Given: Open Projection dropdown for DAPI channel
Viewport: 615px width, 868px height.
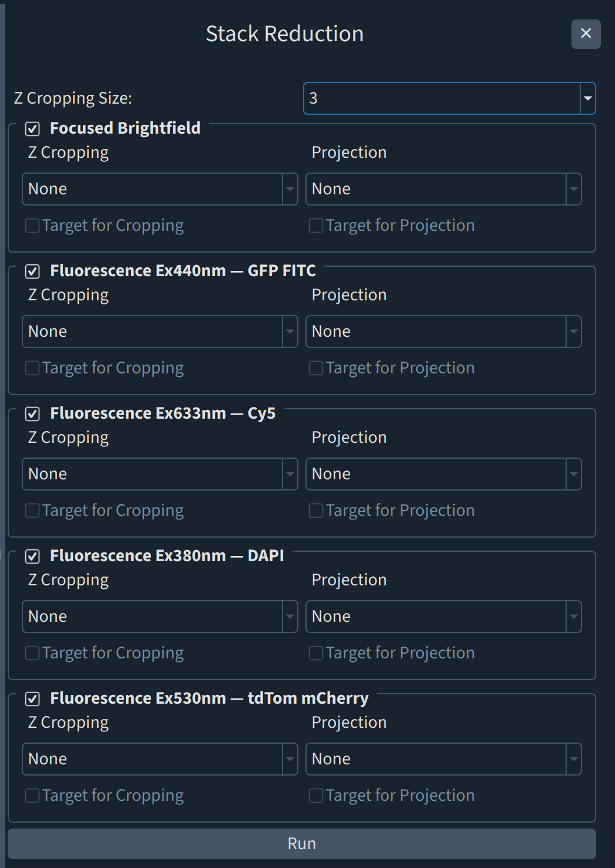Looking at the screenshot, I should [x=444, y=617].
